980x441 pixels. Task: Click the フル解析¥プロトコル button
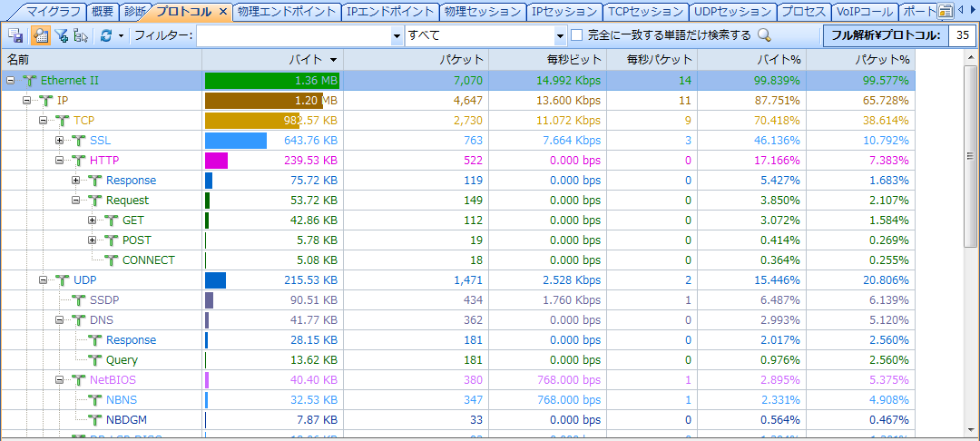coord(884,35)
